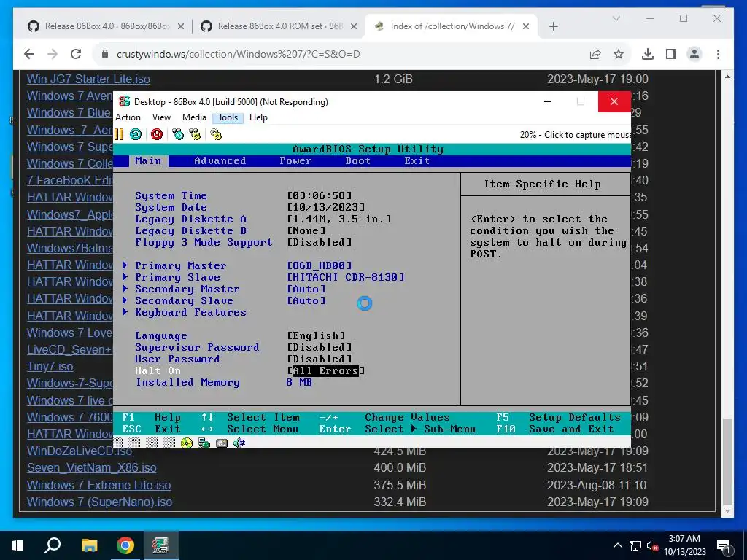Click the HITACHI CDR-8130 Primary Slave value
747x560 pixels.
coord(345,276)
